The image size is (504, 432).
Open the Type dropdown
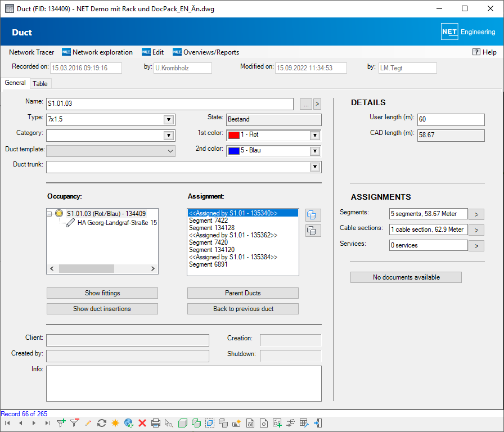[x=169, y=120]
